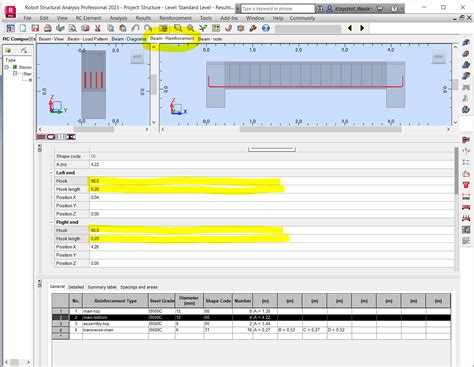Click the second icon in RC Component panel header

pyautogui.click(x=24, y=50)
